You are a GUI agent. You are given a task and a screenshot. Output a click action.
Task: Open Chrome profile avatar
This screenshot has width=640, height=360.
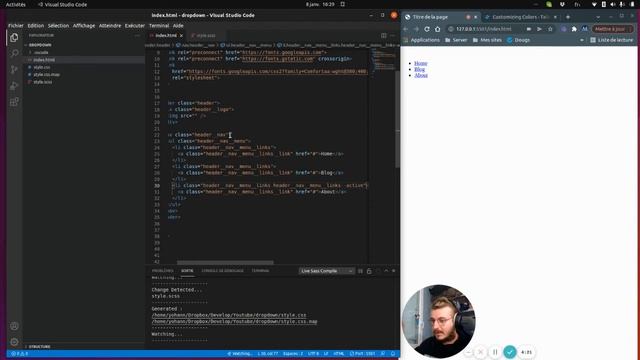[584, 29]
